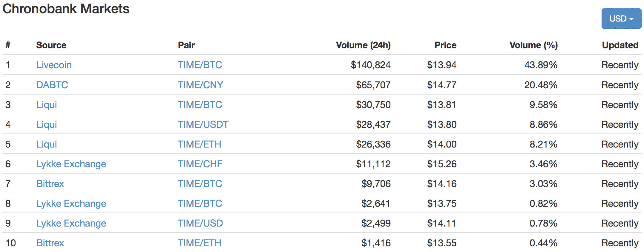The height and width of the screenshot is (252, 644).
Task: Select the $1,416 volume value
Action: click(376, 243)
